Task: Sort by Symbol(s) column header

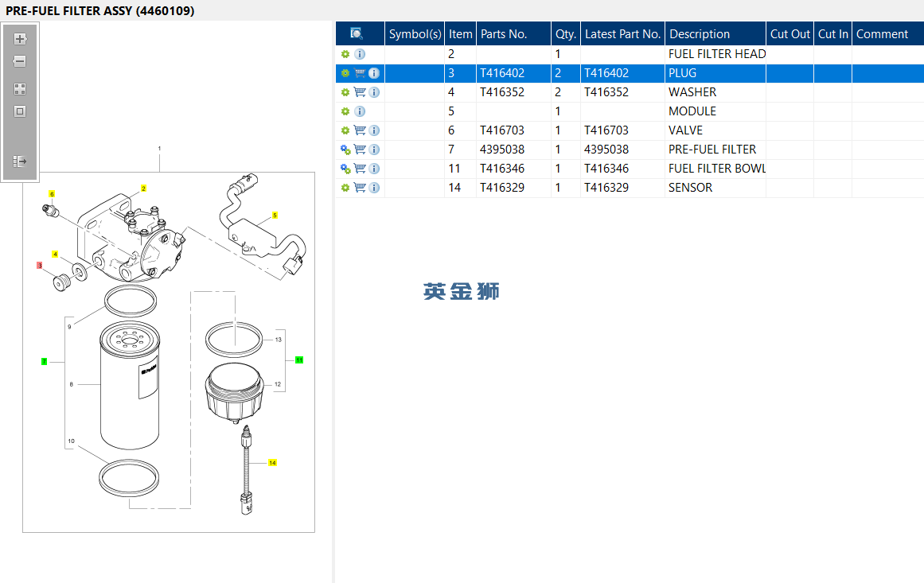Action: pyautogui.click(x=415, y=33)
